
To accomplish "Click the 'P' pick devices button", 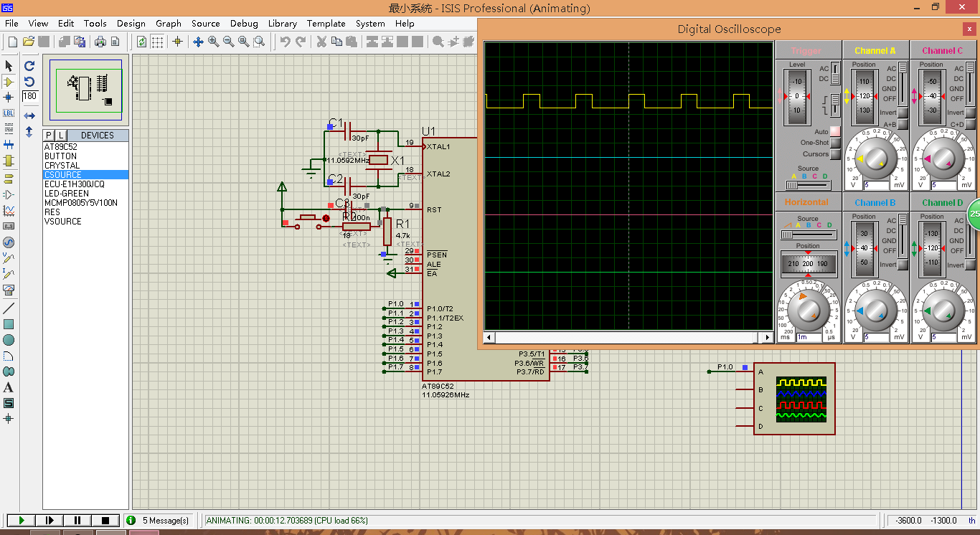I will click(x=49, y=136).
